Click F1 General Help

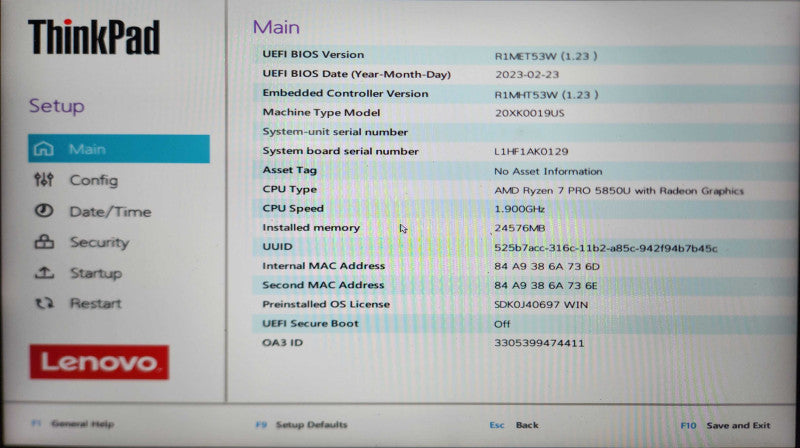pos(72,424)
